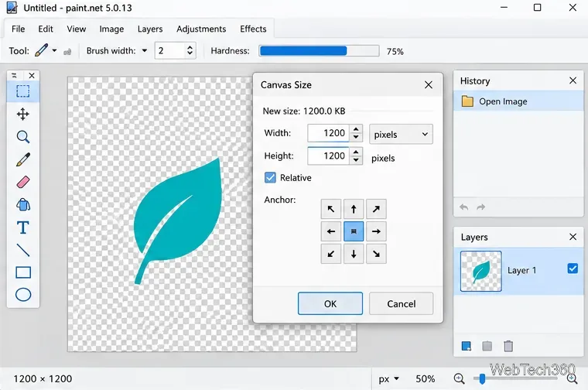Click the Height input field

(329, 156)
